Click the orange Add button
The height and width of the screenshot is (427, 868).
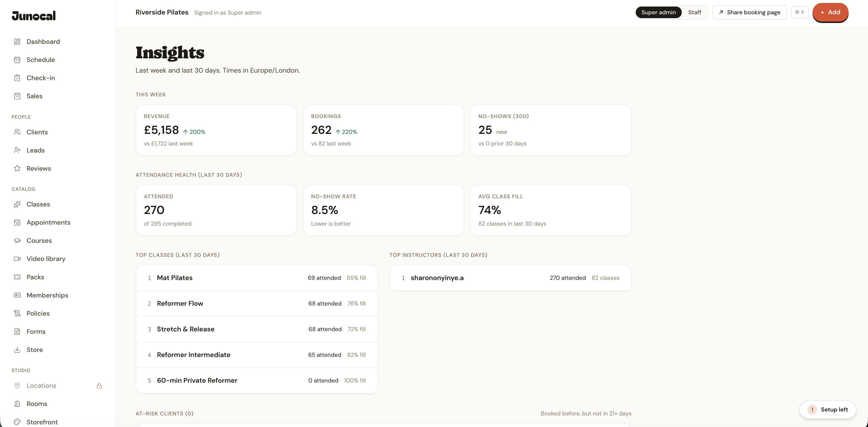click(830, 12)
